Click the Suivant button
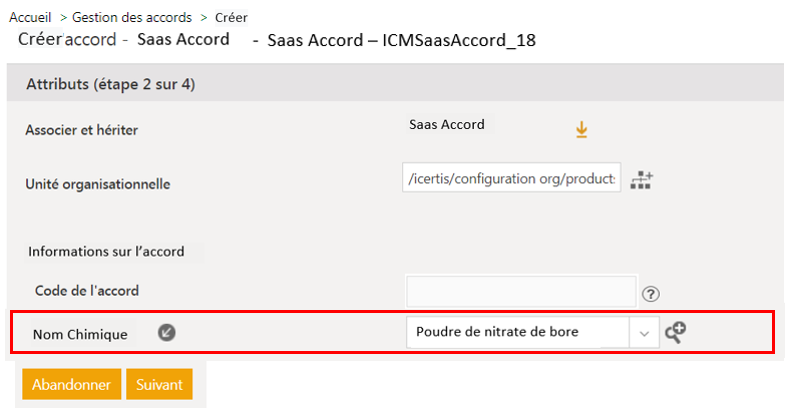The image size is (789, 408). 159,384
